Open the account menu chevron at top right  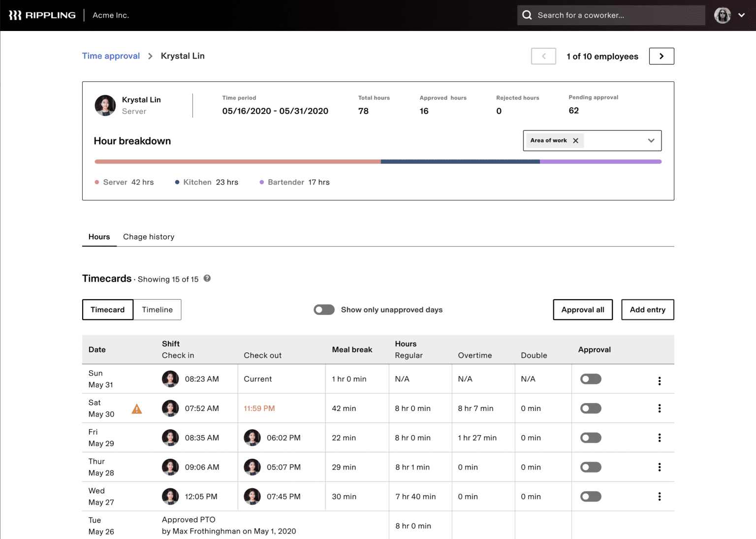click(x=742, y=15)
